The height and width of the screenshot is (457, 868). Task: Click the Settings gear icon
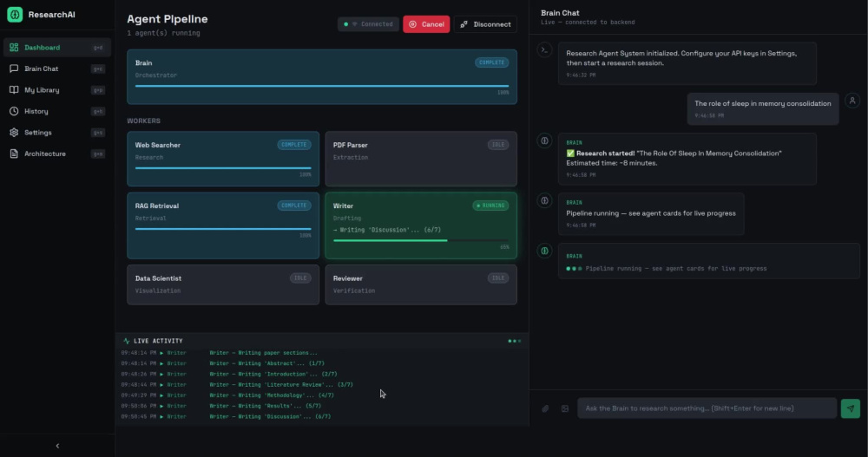[14, 133]
